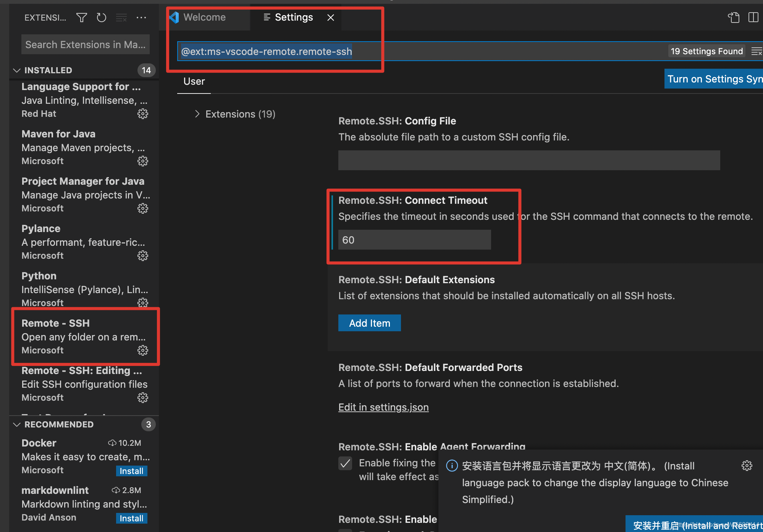Screen dimensions: 763x532
Task: Click Remote.SSH: Default Extensions heading
Action: (416, 280)
